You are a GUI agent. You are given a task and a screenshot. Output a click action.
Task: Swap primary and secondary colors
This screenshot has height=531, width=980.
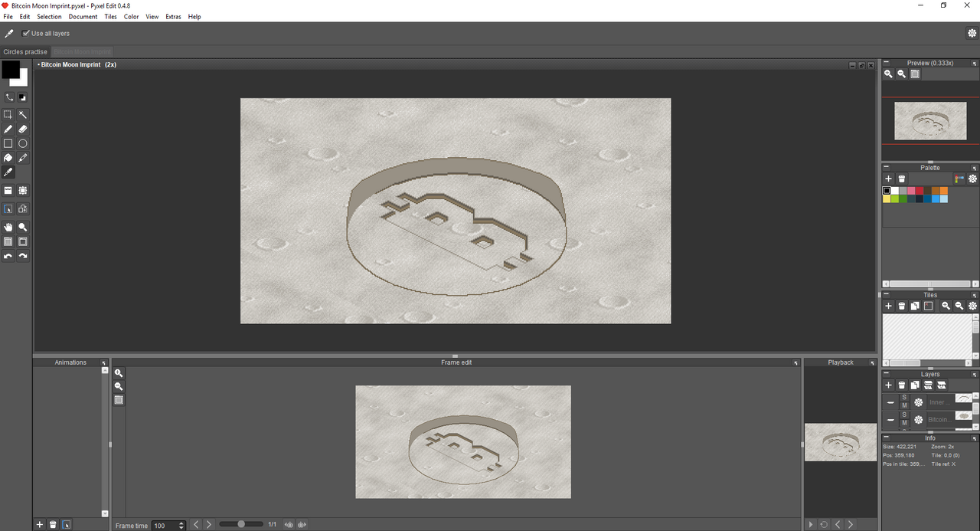[x=9, y=97]
